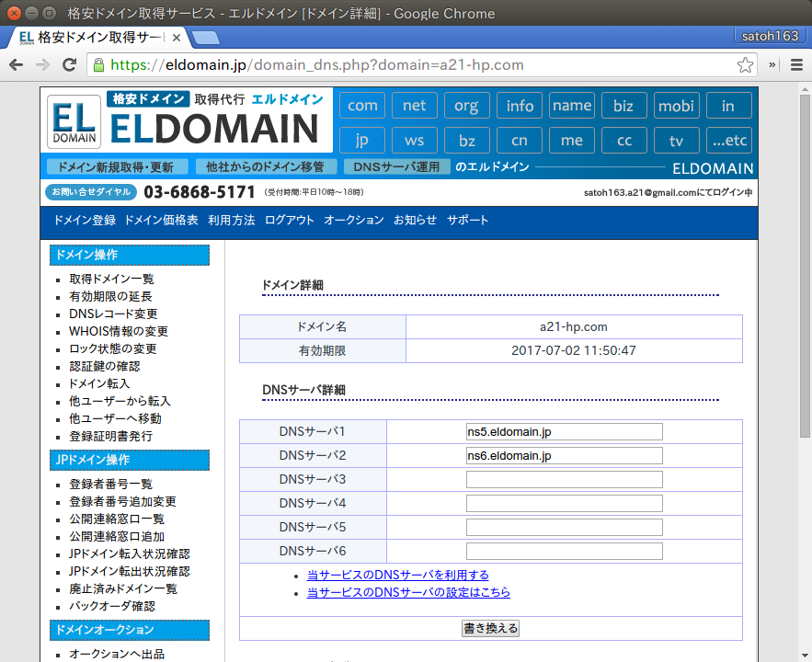Open バックオーダ確認 in the sidebar
Viewport: 812px width, 662px height.
point(112,606)
